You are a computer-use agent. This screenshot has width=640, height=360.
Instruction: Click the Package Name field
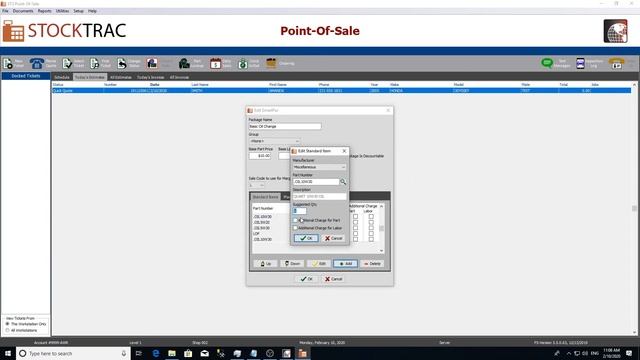(285, 127)
